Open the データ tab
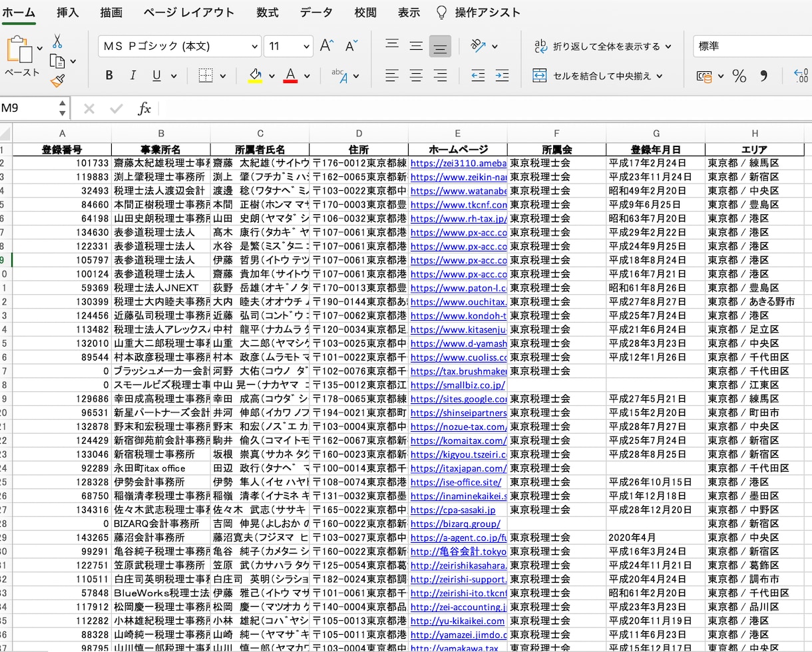Image resolution: width=812 pixels, height=652 pixels. [316, 13]
